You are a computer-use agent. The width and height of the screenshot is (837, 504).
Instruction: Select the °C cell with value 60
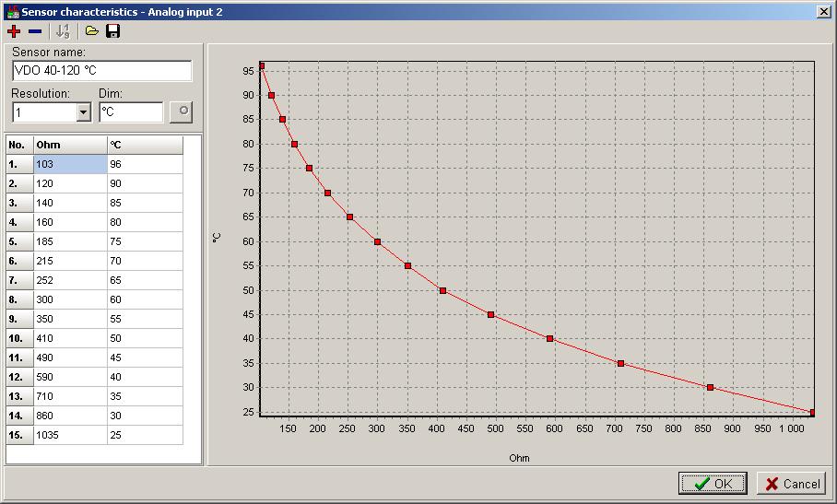[144, 299]
